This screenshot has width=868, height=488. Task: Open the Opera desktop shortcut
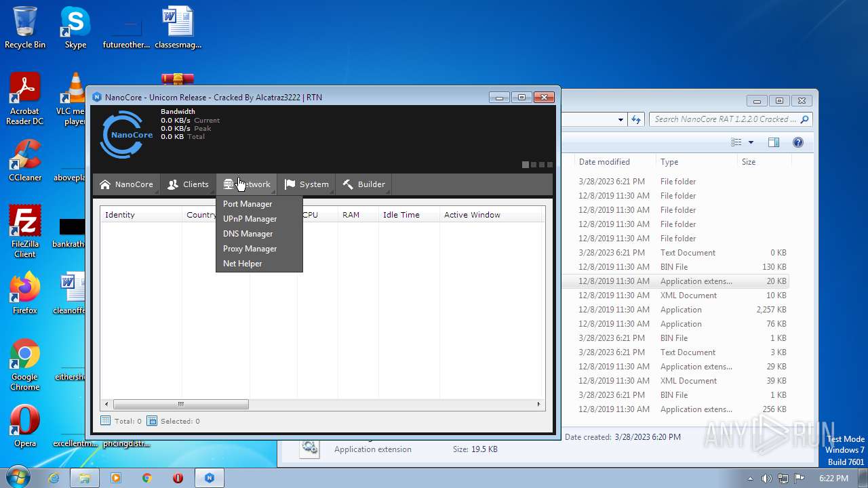click(25, 426)
